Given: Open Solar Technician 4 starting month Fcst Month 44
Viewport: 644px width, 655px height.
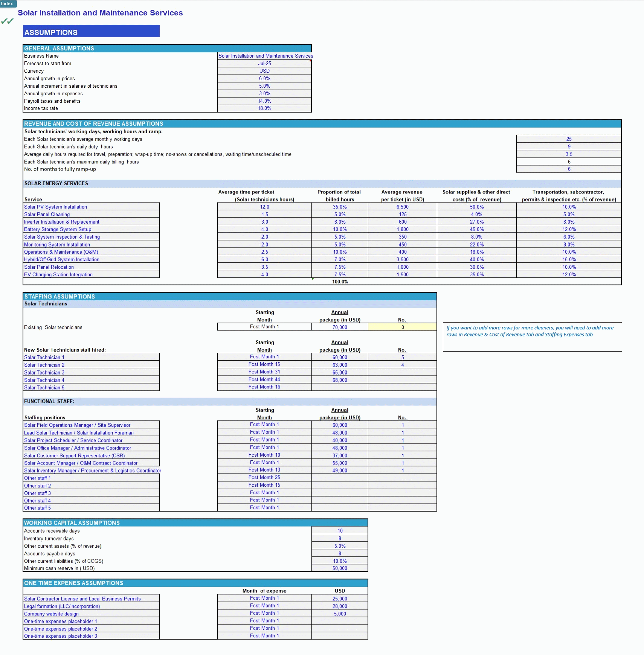Looking at the screenshot, I should click(264, 379).
